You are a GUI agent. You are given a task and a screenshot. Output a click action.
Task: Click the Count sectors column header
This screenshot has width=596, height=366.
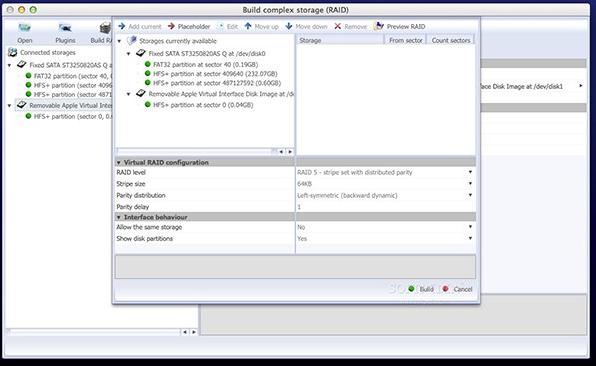point(451,40)
